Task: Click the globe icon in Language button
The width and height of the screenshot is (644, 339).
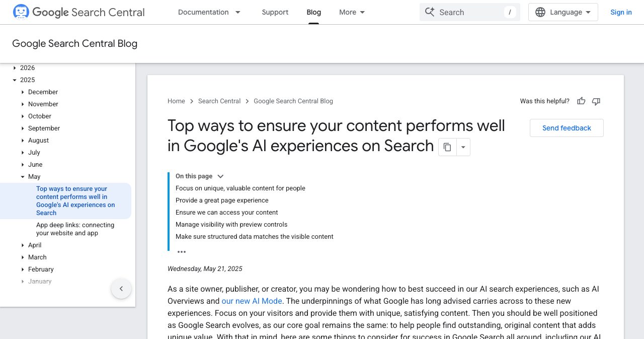Action: (x=540, y=12)
